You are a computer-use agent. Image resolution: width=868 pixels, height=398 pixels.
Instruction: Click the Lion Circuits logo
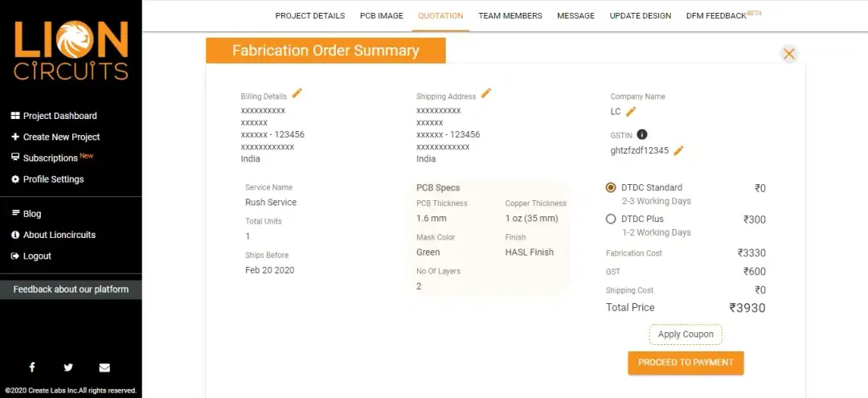coord(71,51)
